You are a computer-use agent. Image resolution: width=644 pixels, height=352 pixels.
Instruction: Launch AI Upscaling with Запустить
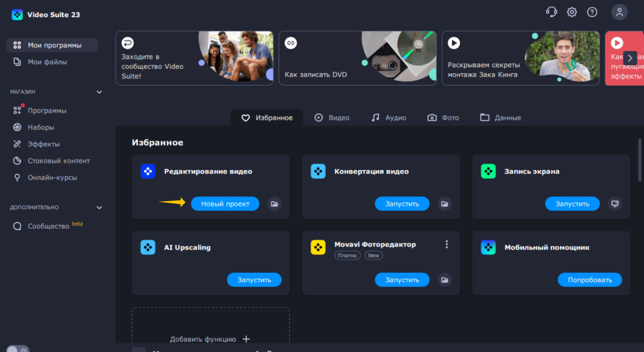click(x=254, y=280)
